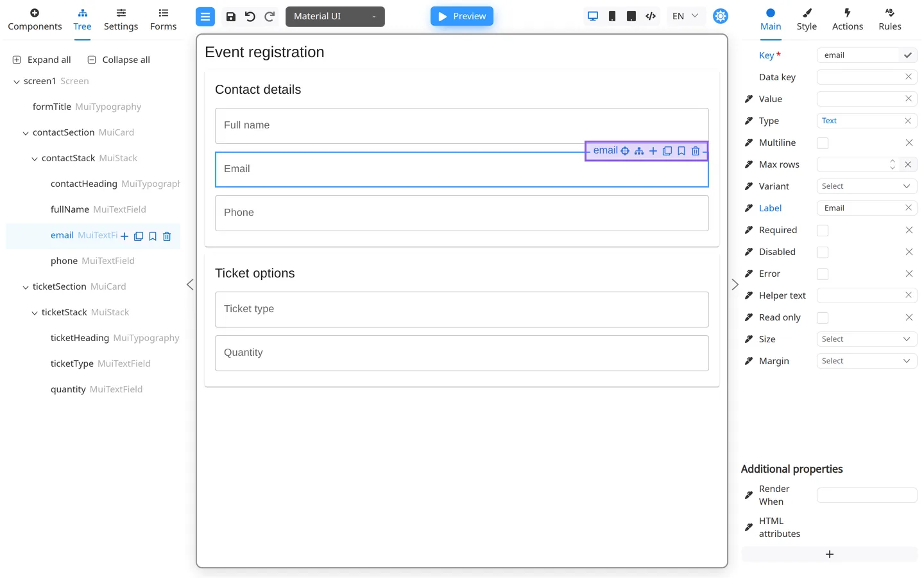
Task: Open the Material UI library dropdown
Action: tap(335, 17)
